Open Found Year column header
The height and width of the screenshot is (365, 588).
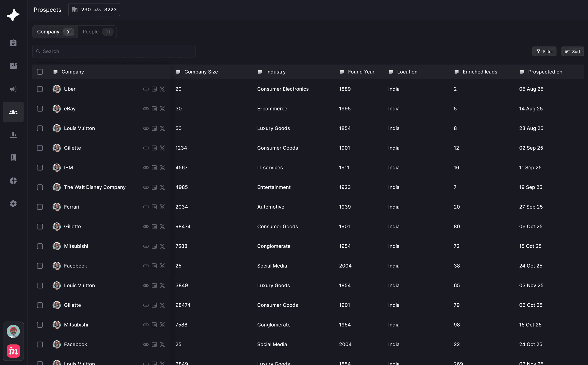click(357, 72)
